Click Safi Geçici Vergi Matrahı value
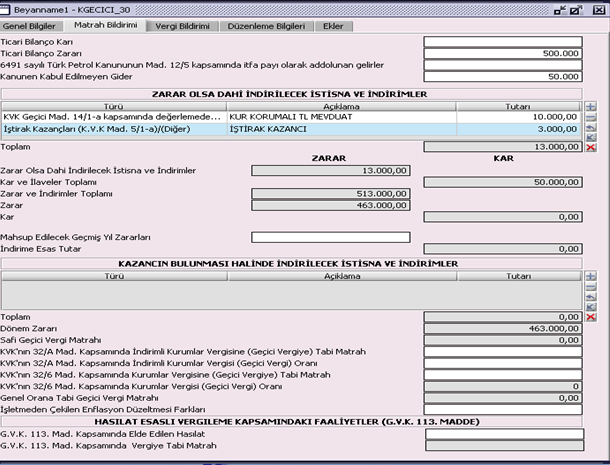This screenshot has height=465, width=610. click(503, 340)
